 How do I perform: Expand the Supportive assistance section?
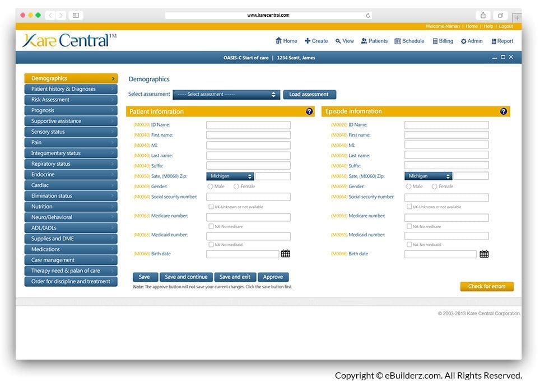click(71, 121)
